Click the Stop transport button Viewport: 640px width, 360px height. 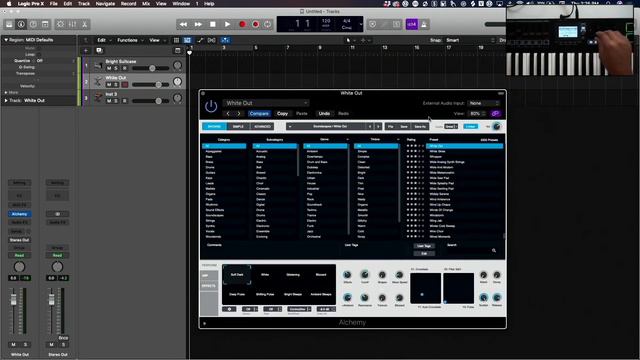click(213, 24)
